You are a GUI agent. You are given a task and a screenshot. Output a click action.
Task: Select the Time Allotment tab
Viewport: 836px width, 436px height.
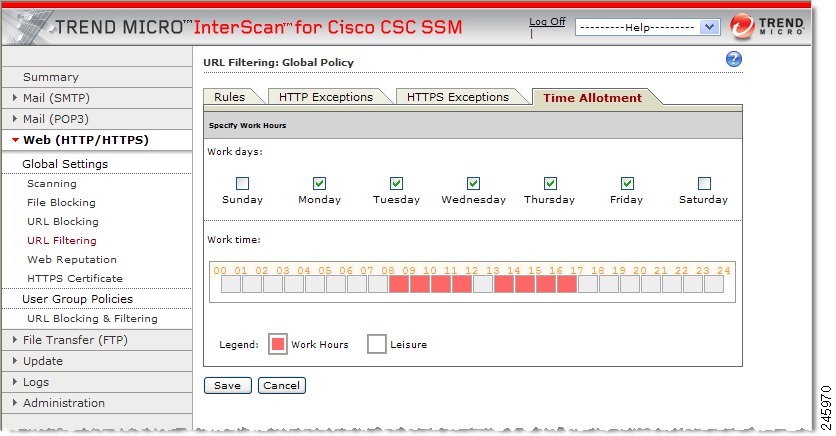pyautogui.click(x=592, y=98)
